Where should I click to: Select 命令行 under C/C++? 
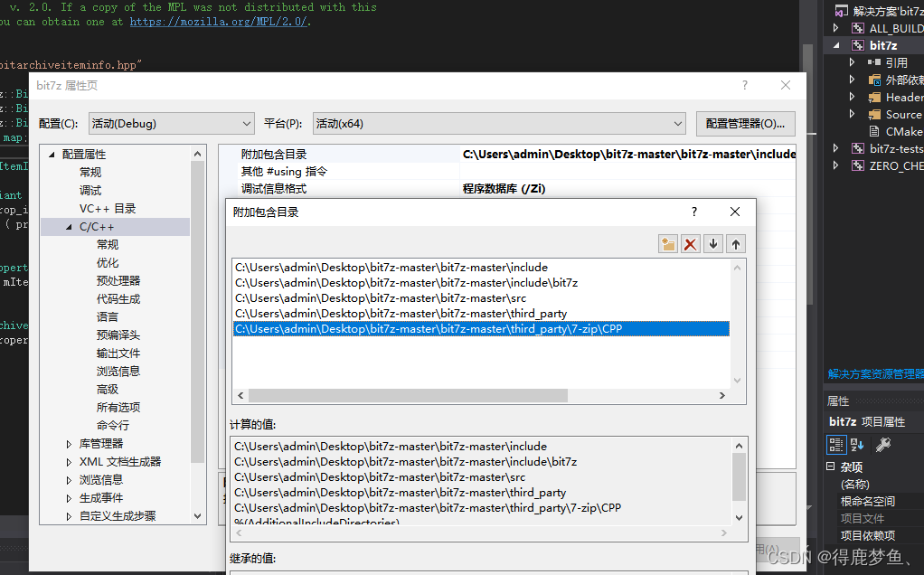pos(112,425)
